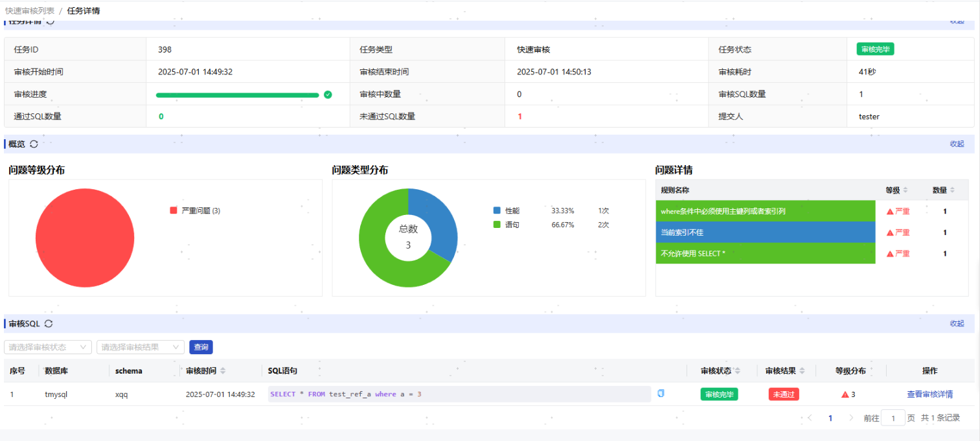Click start time 2025-07-01 14:49:32 in task details
Screen dimensions: 980x441
coord(195,72)
